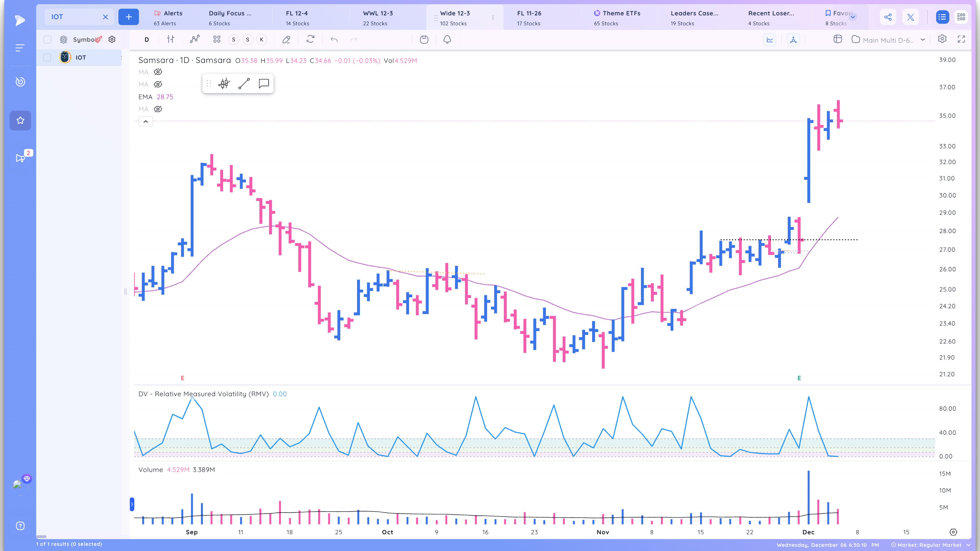Click the eraser tool icon
Image resolution: width=980 pixels, height=551 pixels.
pos(287,40)
